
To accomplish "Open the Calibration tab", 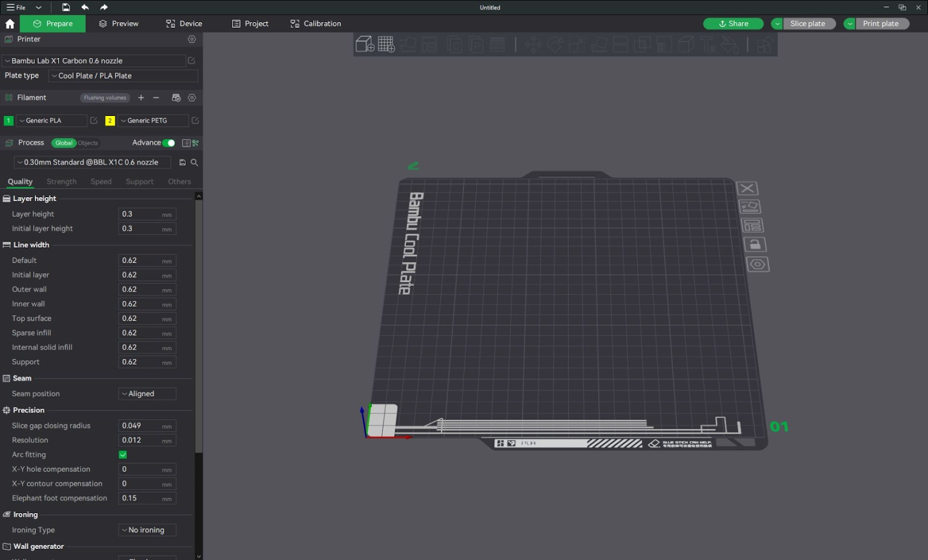I will [316, 24].
